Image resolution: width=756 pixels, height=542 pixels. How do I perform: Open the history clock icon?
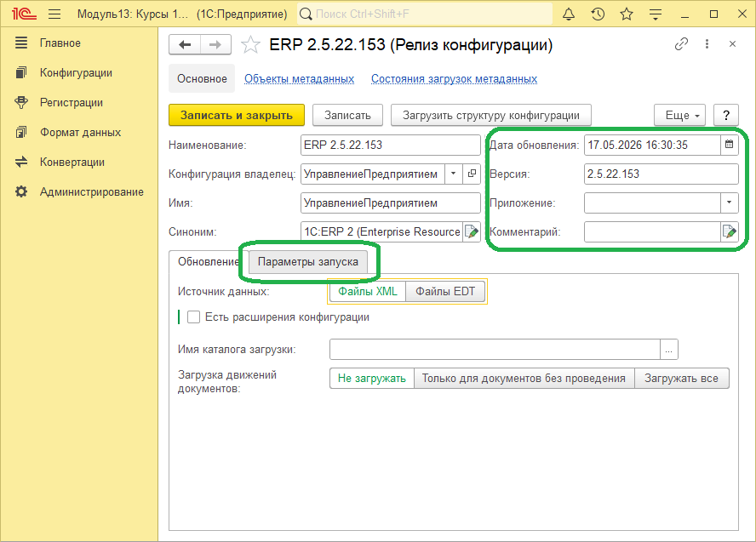[598, 14]
